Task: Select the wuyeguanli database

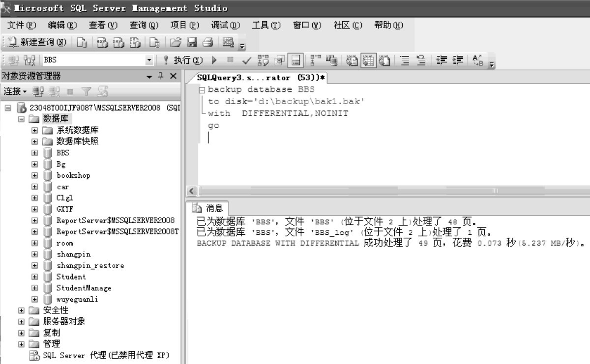Action: [77, 299]
